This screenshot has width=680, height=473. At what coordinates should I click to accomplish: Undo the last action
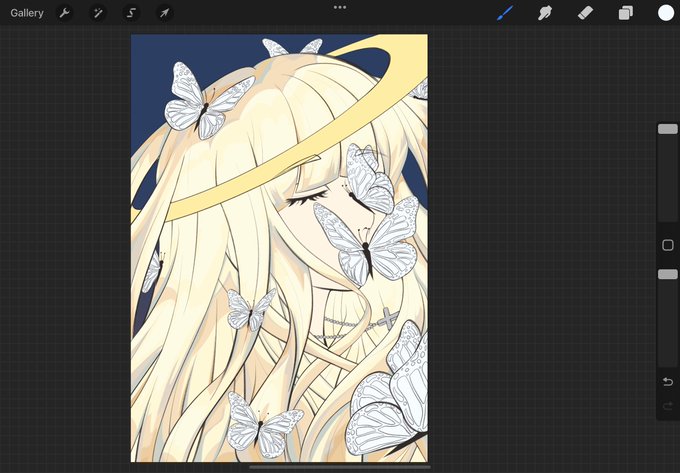click(667, 382)
